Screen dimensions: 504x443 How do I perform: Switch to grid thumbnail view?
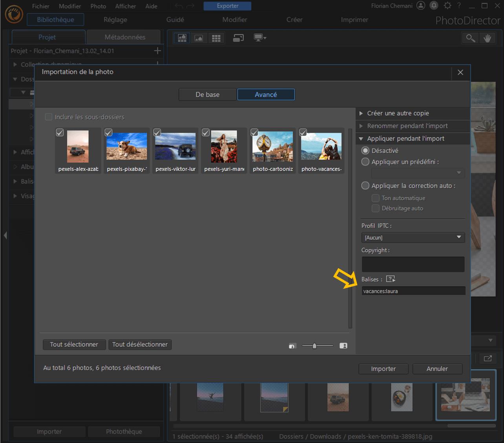pos(216,38)
